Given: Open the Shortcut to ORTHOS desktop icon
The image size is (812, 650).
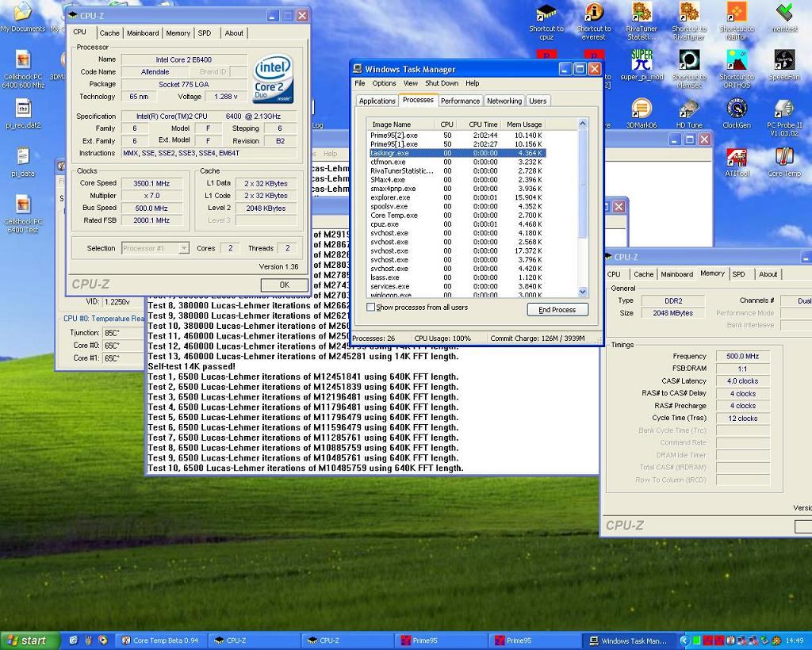Looking at the screenshot, I should pyautogui.click(x=737, y=69).
